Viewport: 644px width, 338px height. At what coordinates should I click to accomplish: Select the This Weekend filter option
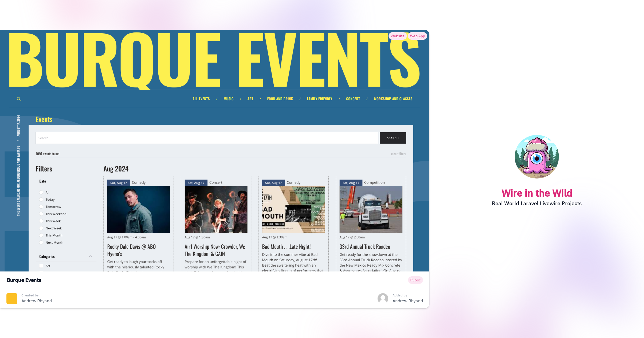pyautogui.click(x=41, y=214)
